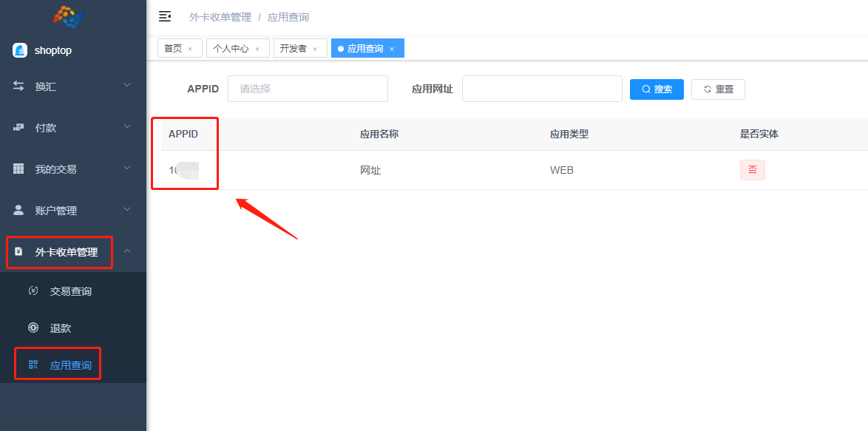The width and height of the screenshot is (868, 431).
Task: Expand the 我的交易 menu chevron
Action: click(x=127, y=169)
